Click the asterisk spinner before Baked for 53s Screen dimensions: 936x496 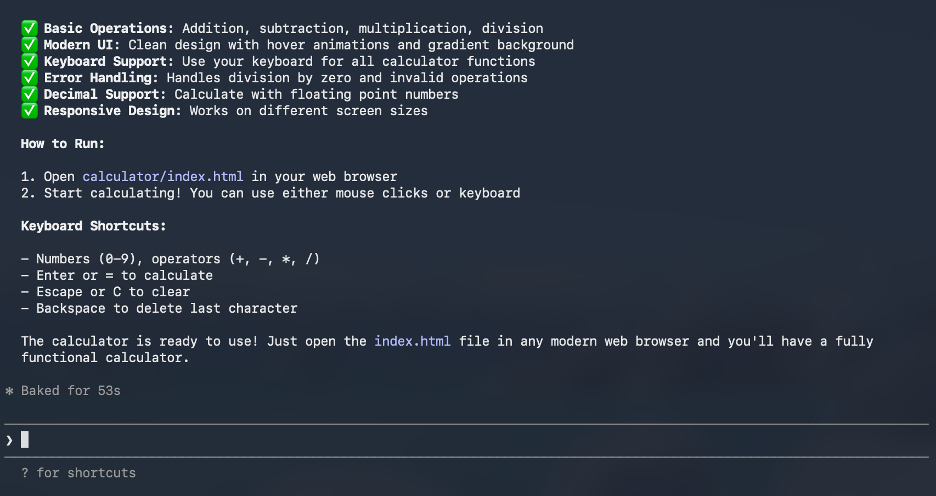(x=9, y=391)
